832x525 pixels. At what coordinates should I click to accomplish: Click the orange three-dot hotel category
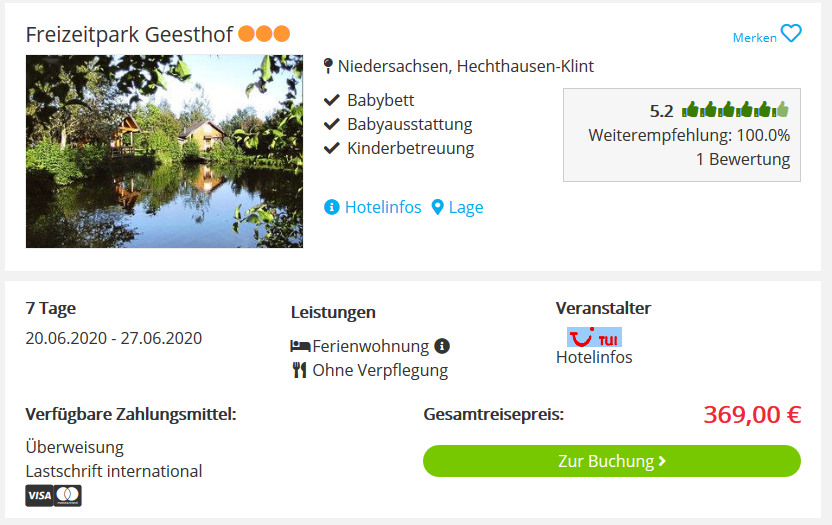click(264, 34)
